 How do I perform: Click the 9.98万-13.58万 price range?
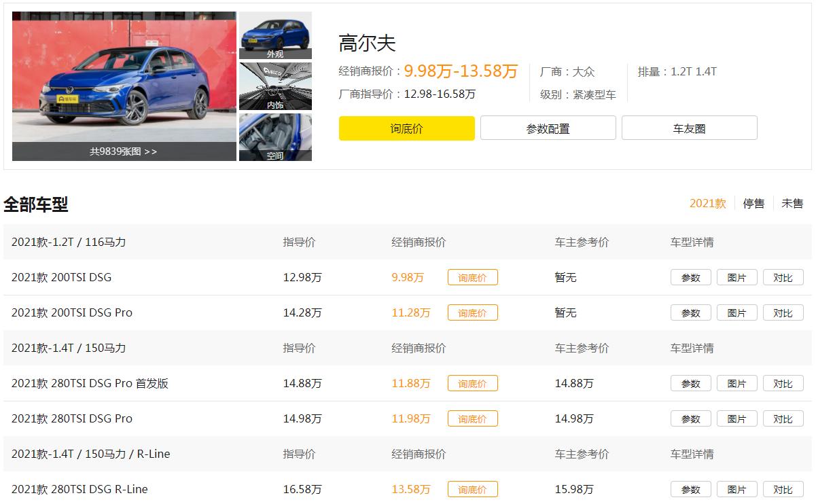(x=461, y=71)
